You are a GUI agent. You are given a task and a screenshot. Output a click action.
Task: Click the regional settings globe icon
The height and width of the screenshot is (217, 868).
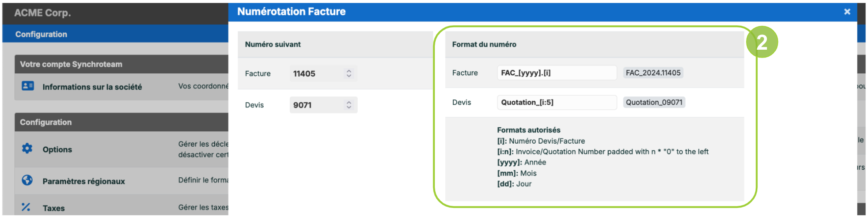tap(27, 180)
